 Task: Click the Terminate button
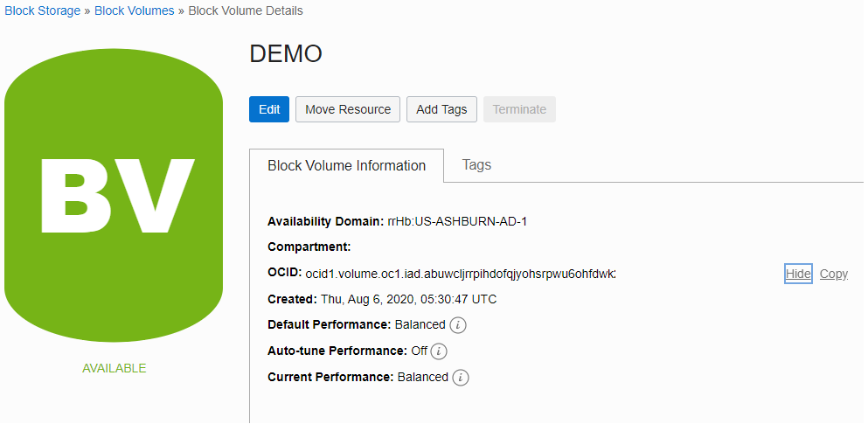tap(519, 109)
